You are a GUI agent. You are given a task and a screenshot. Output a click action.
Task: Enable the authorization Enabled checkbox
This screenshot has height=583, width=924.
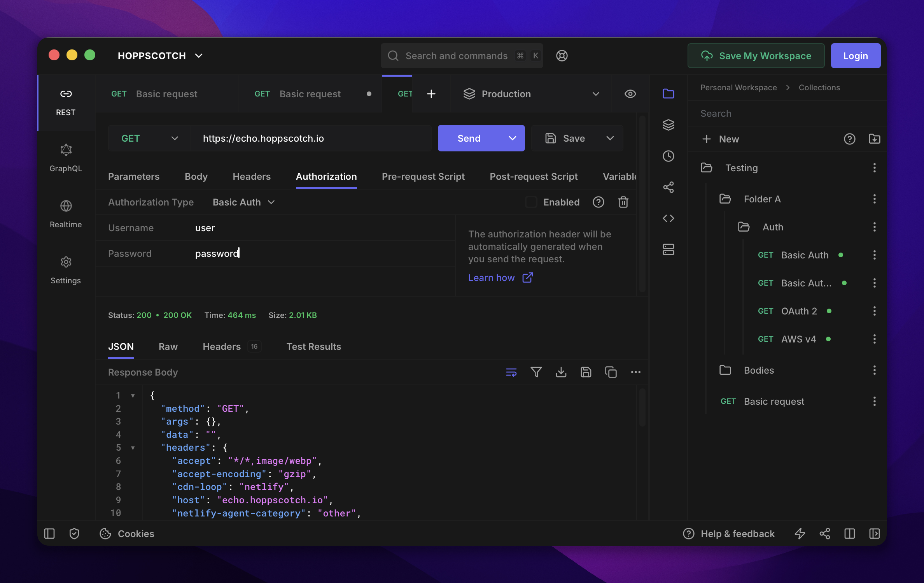531,202
